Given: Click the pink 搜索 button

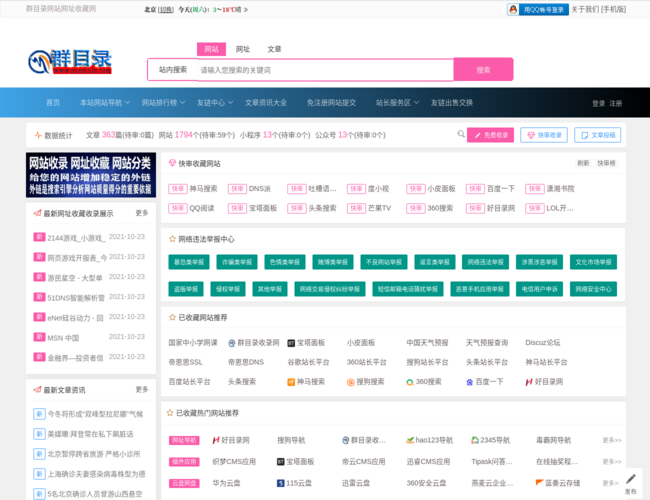Looking at the screenshot, I should [x=483, y=70].
